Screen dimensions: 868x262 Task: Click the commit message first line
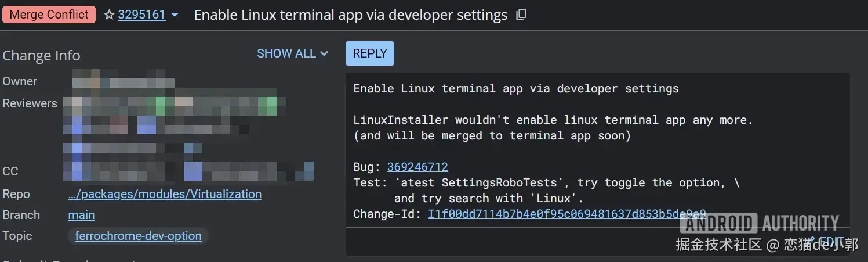[x=515, y=89]
